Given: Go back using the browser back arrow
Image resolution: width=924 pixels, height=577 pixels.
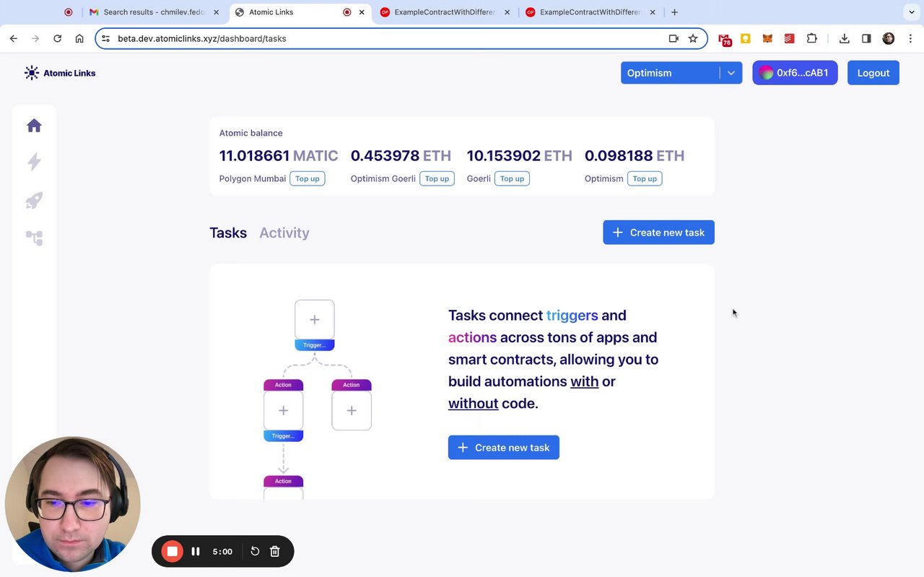Looking at the screenshot, I should [14, 38].
